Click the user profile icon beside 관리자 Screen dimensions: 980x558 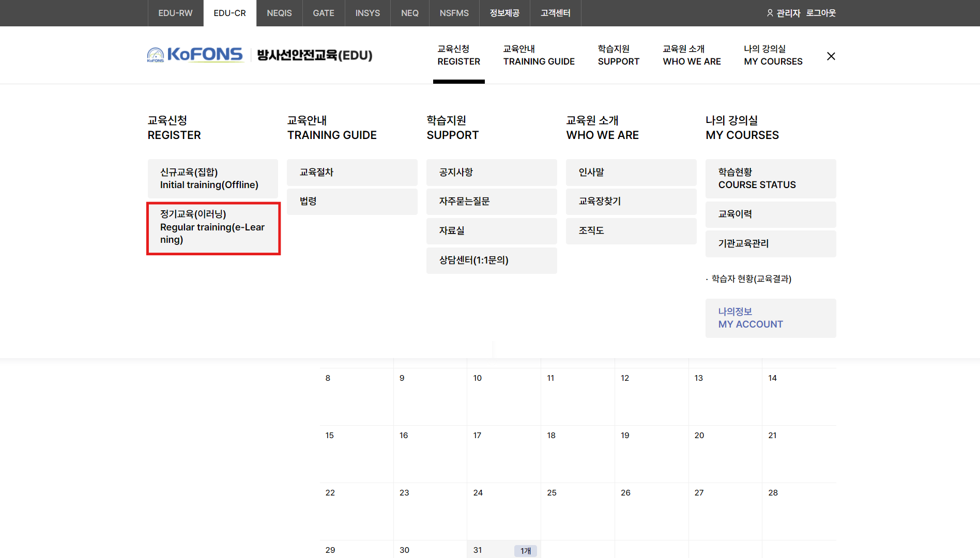(770, 13)
